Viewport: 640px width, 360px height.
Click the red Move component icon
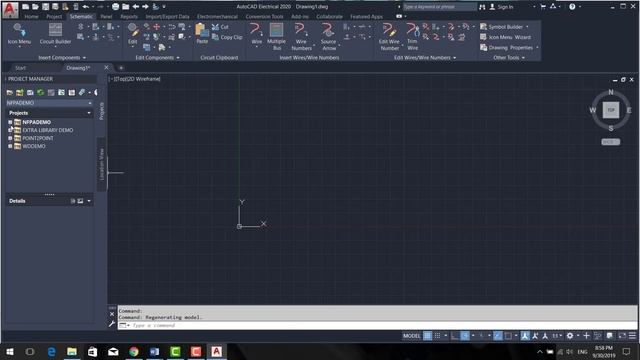tap(156, 27)
